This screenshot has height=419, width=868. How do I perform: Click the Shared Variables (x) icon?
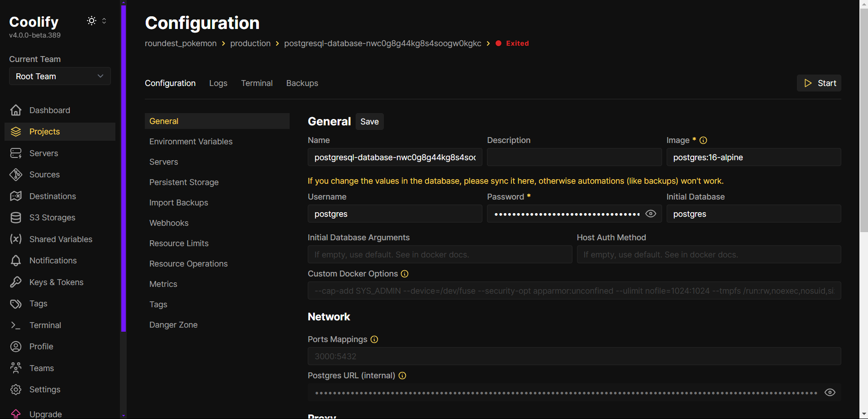[16, 239]
